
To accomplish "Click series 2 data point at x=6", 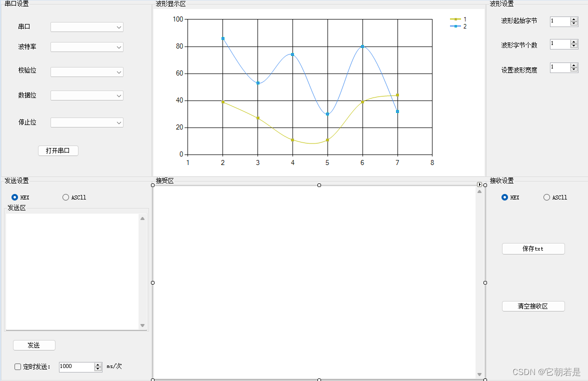I will coord(362,46).
